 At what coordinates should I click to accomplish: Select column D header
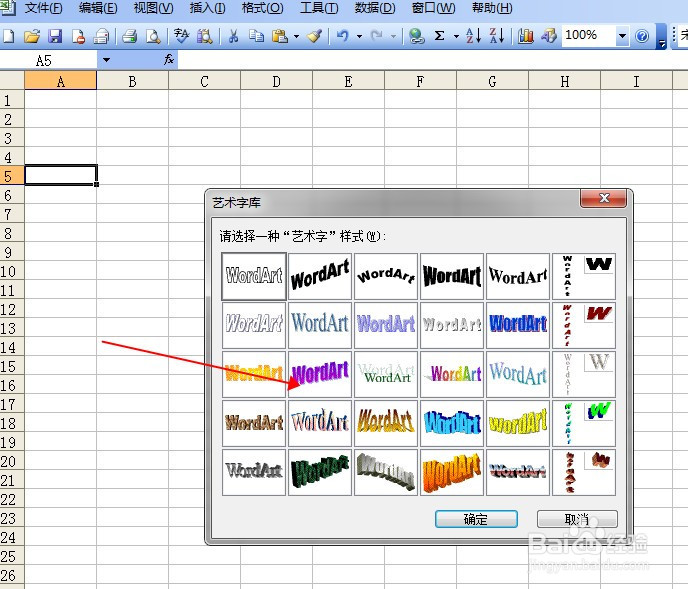click(x=276, y=81)
